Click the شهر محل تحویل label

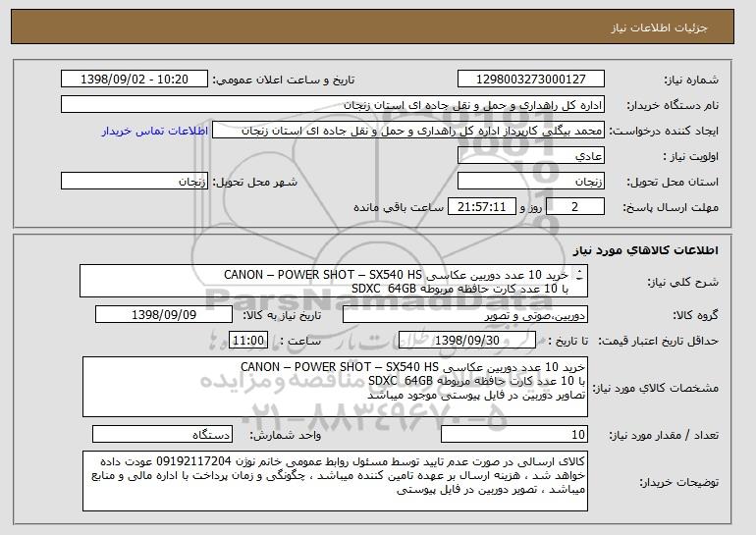coord(255,182)
